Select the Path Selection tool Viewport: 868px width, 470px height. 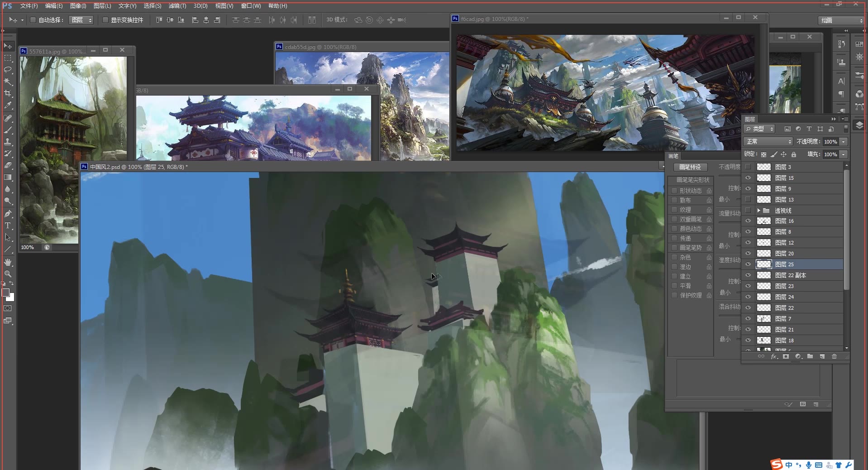click(8, 237)
